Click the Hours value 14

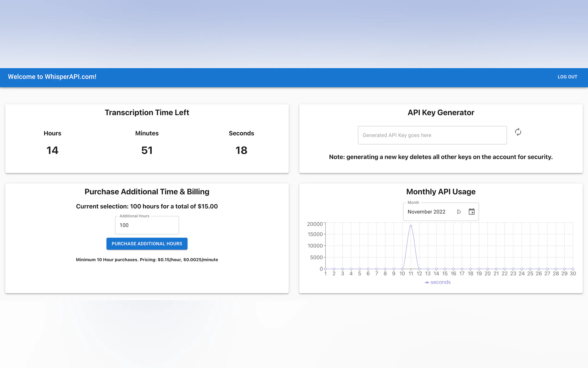(x=52, y=150)
